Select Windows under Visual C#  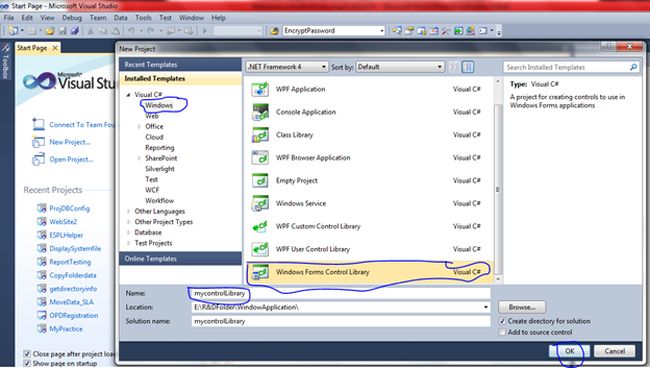click(x=159, y=105)
